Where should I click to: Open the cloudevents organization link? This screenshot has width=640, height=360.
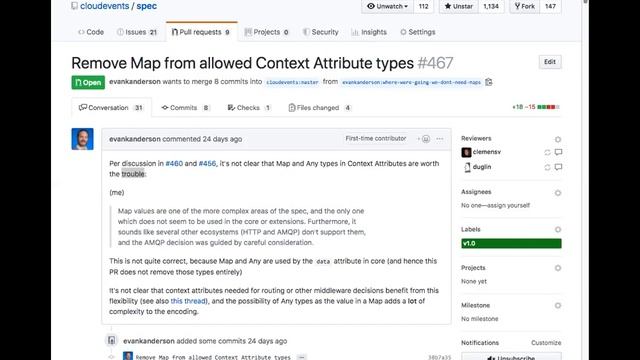[104, 6]
